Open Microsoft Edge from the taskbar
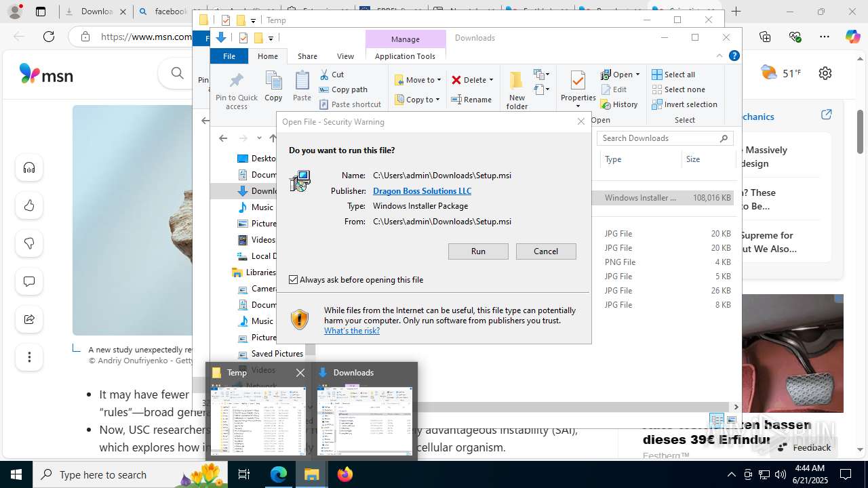 tap(279, 474)
